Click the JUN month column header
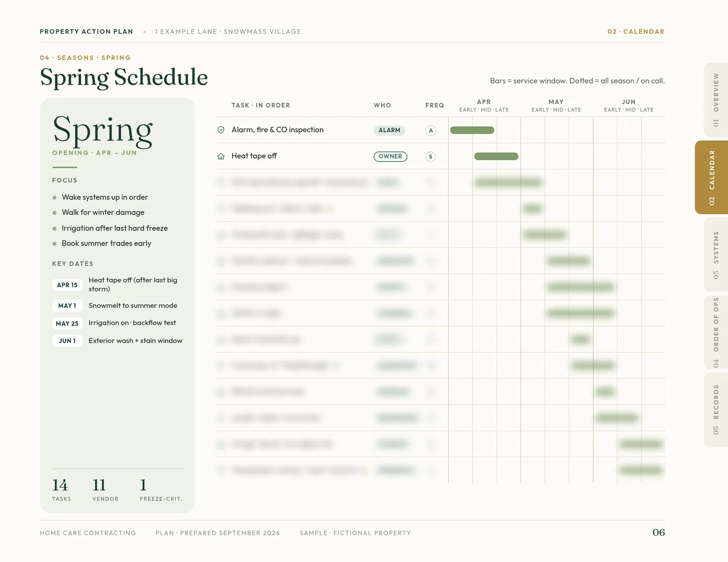Screen dimensions: 728x562 pyautogui.click(x=628, y=102)
